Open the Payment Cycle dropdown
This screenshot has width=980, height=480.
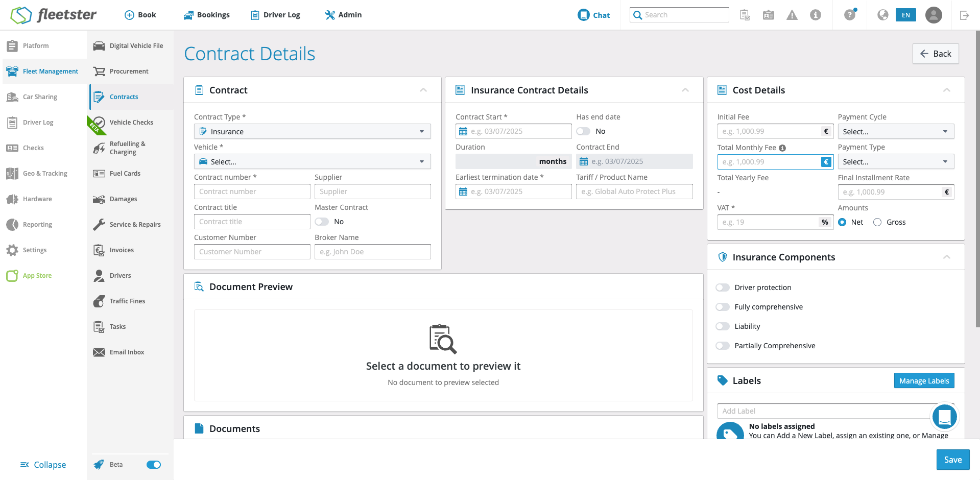pyautogui.click(x=896, y=131)
